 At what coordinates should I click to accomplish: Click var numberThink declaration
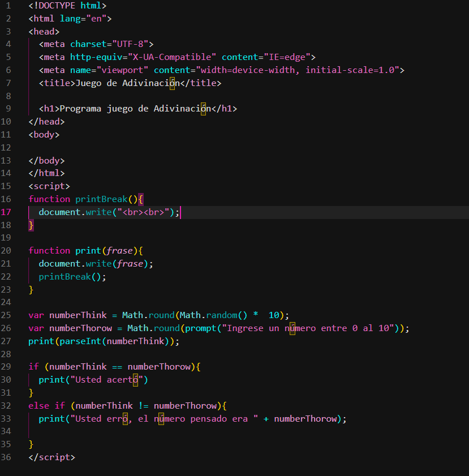tap(158, 315)
